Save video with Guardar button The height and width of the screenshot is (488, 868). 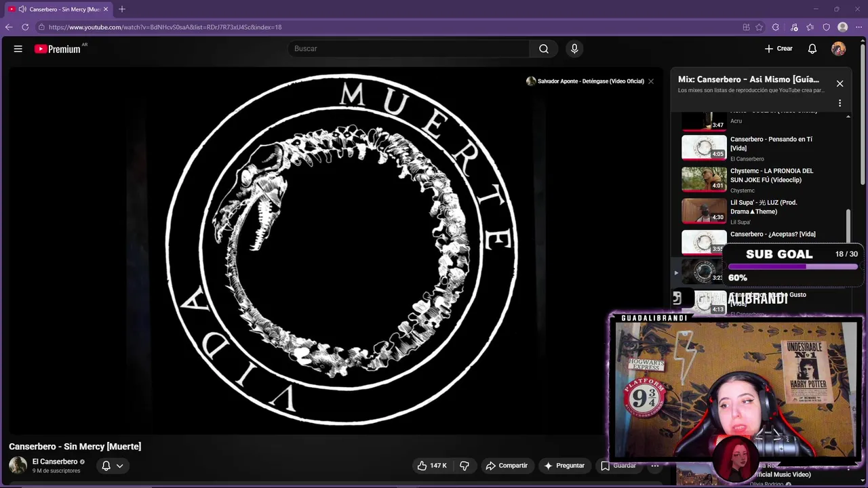coord(618,466)
